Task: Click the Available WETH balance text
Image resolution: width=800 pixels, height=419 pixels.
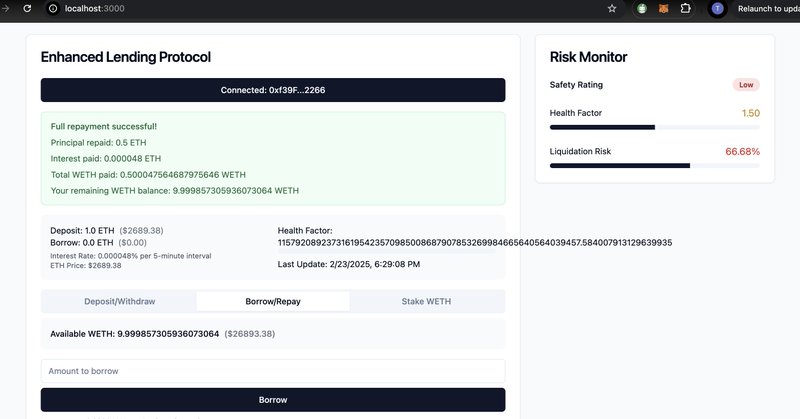Action: click(x=134, y=334)
